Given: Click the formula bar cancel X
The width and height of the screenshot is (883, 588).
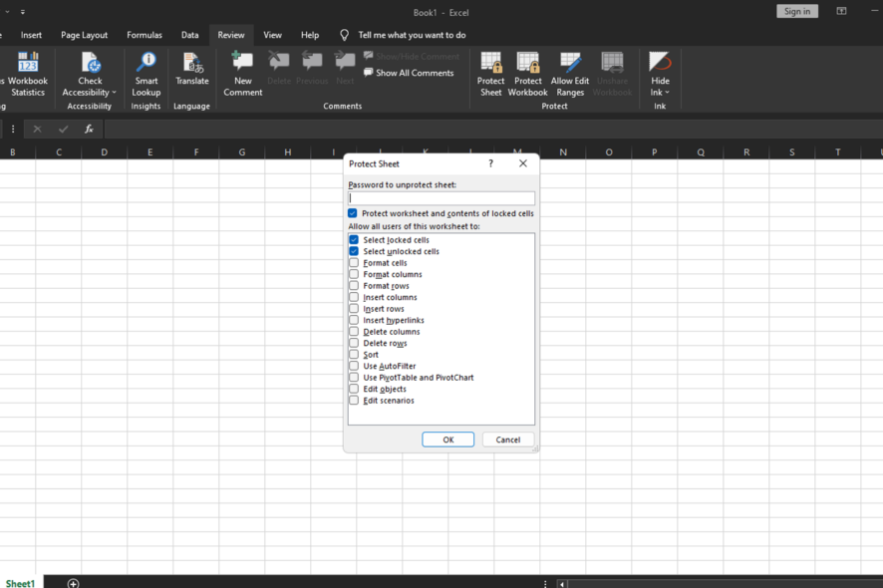Looking at the screenshot, I should point(37,129).
